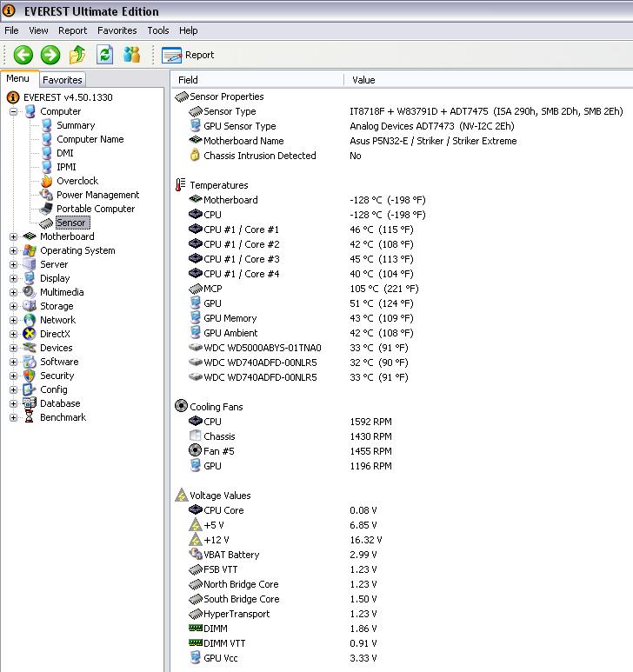This screenshot has height=672, width=633.
Task: Click the Voltage Values warning-triangle icon
Action: pos(182,495)
